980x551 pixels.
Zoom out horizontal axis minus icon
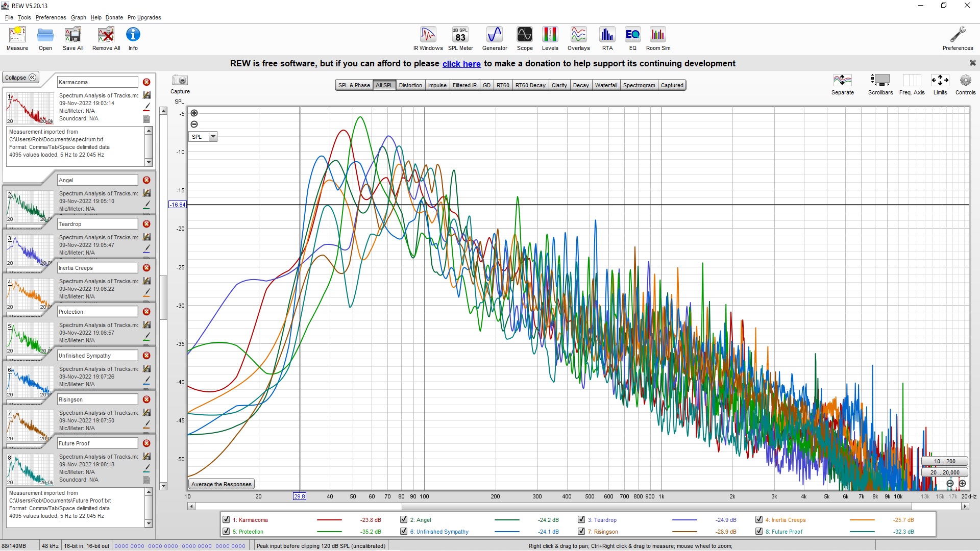click(950, 484)
